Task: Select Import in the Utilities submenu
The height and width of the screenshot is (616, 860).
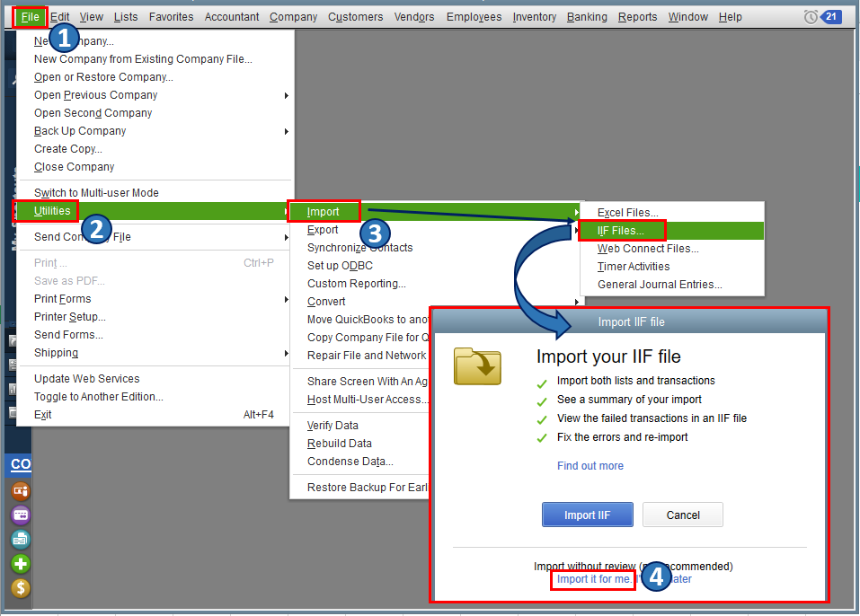Action: coord(323,212)
